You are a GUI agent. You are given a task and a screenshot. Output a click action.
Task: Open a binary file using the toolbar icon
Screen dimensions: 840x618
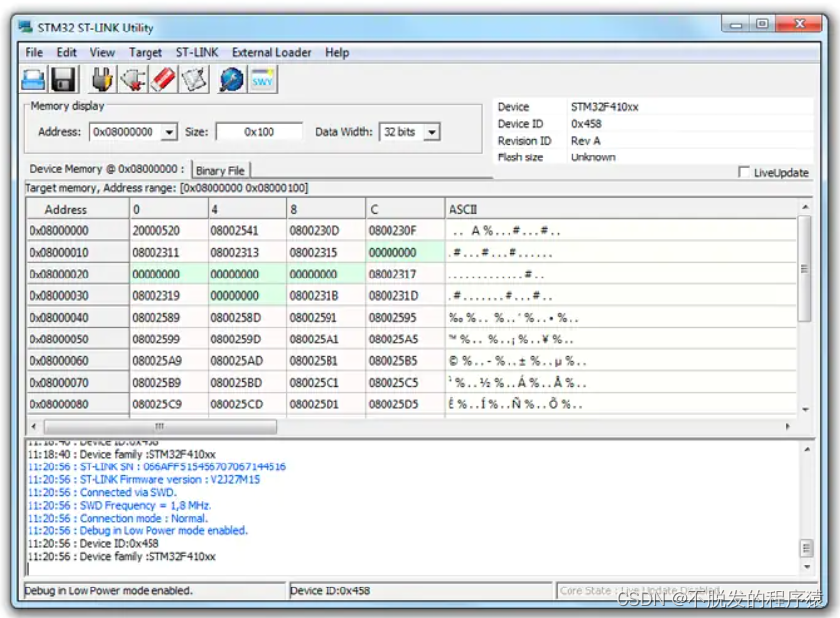[31, 78]
